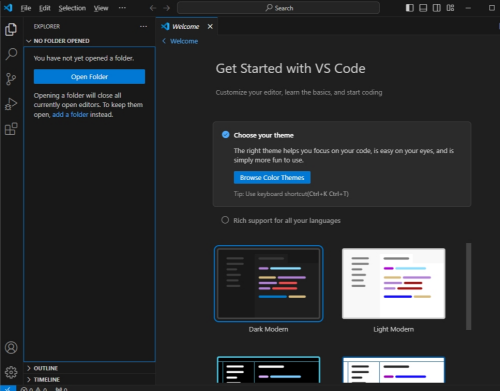Select the Light Modern theme preview

coord(394,283)
